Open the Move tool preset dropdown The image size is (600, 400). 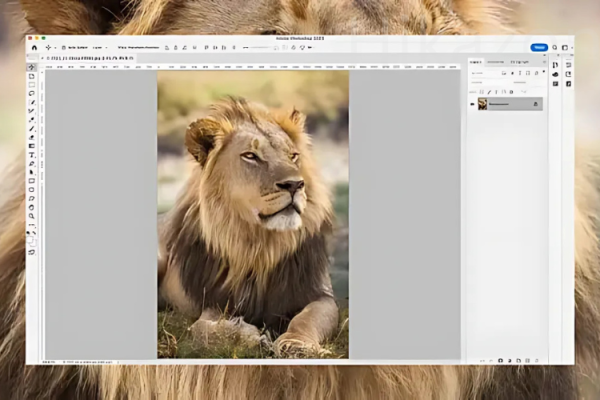[55, 48]
